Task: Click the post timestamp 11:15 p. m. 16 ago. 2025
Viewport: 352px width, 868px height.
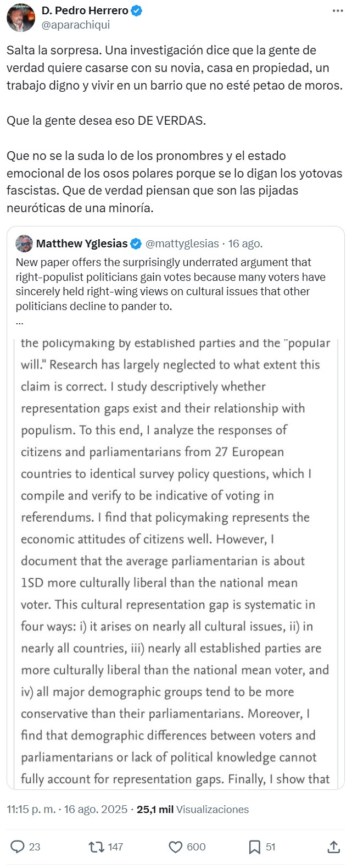Action: (67, 809)
